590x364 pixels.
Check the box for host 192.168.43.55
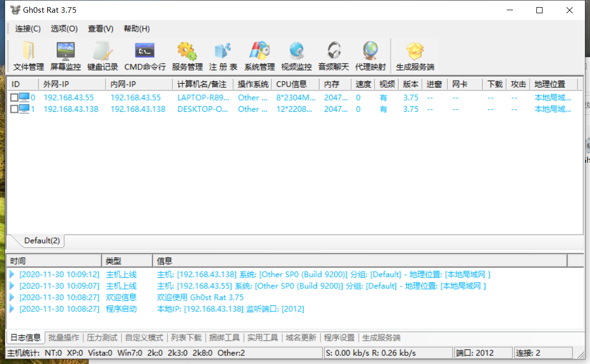[14, 98]
